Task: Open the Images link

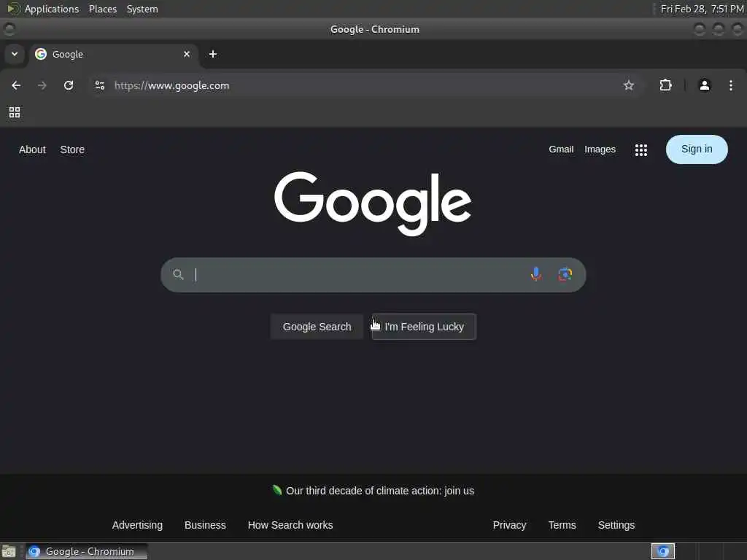Action: (x=600, y=149)
